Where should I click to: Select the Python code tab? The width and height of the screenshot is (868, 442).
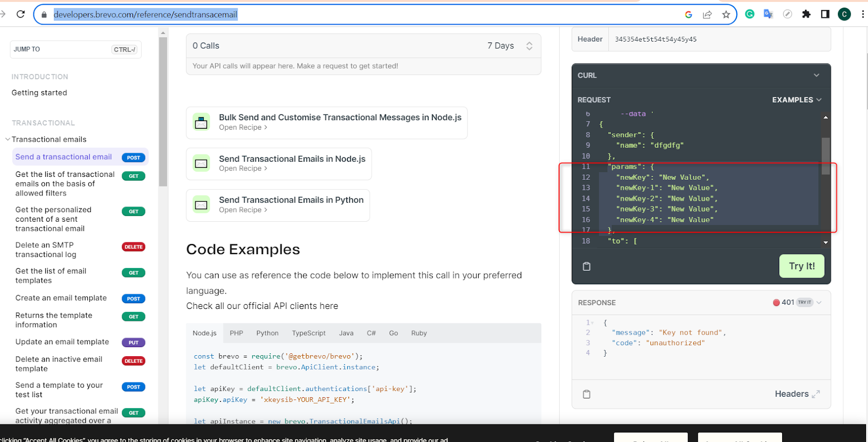[x=267, y=333]
